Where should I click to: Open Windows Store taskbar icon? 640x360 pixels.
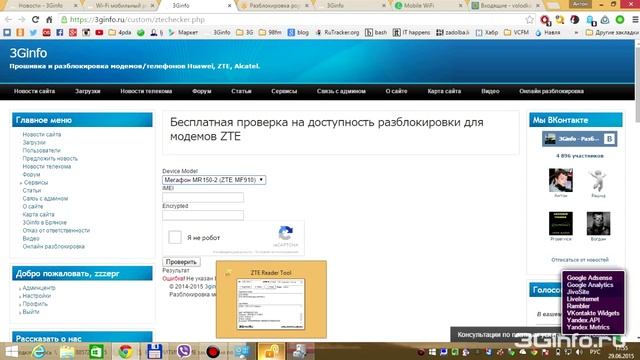(96, 351)
